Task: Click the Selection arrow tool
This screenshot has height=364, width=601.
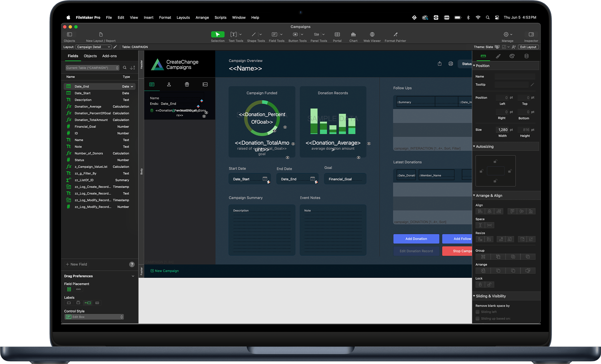Action: click(x=217, y=35)
